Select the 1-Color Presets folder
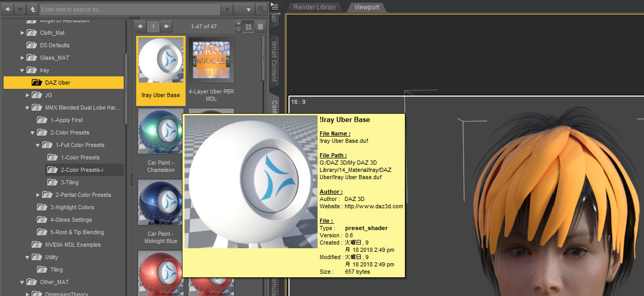Viewport: 644px width, 296px height. 80,157
